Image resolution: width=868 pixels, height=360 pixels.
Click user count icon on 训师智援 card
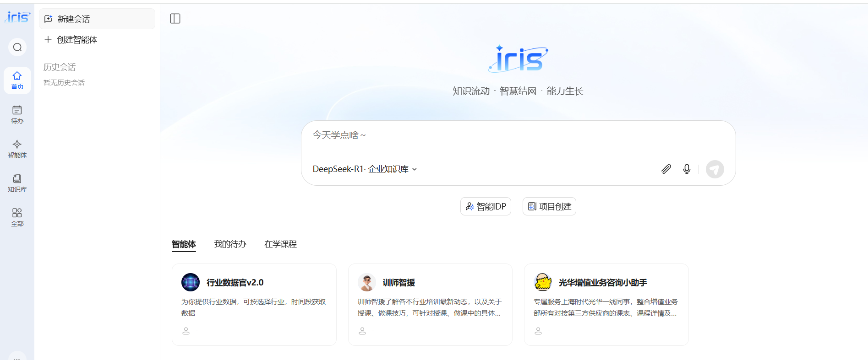click(362, 331)
